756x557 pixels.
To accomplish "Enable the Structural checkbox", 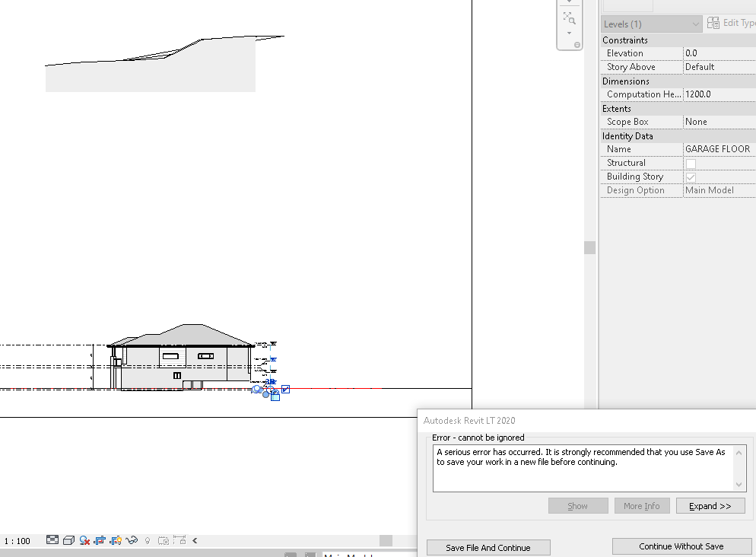I will pyautogui.click(x=691, y=162).
